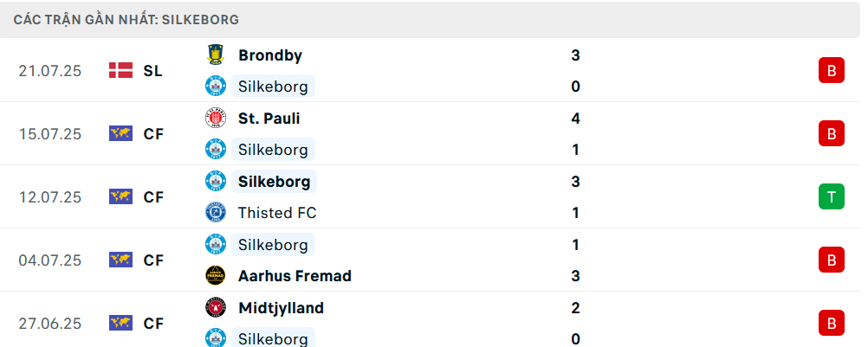868x347 pixels.
Task: Click the Brondby club crest icon
Action: point(216,55)
